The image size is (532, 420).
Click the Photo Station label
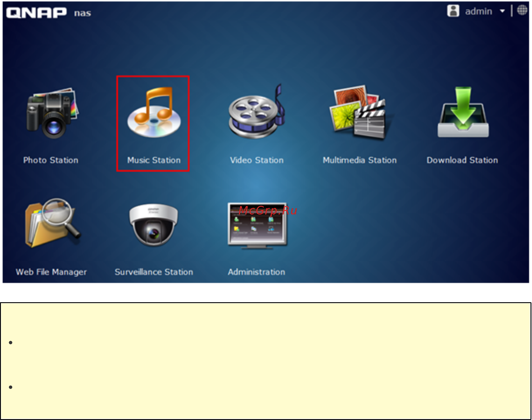pos(51,160)
